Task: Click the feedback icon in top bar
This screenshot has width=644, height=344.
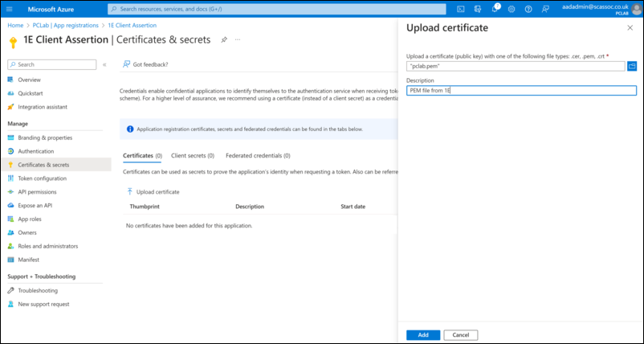Action: point(546,9)
